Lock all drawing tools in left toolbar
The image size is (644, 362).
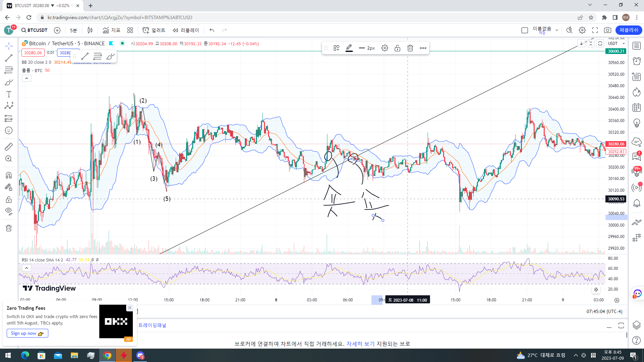(x=9, y=200)
